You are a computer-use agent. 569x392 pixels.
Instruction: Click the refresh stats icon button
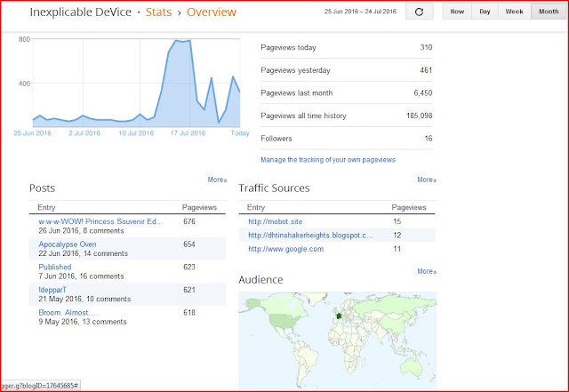point(419,12)
